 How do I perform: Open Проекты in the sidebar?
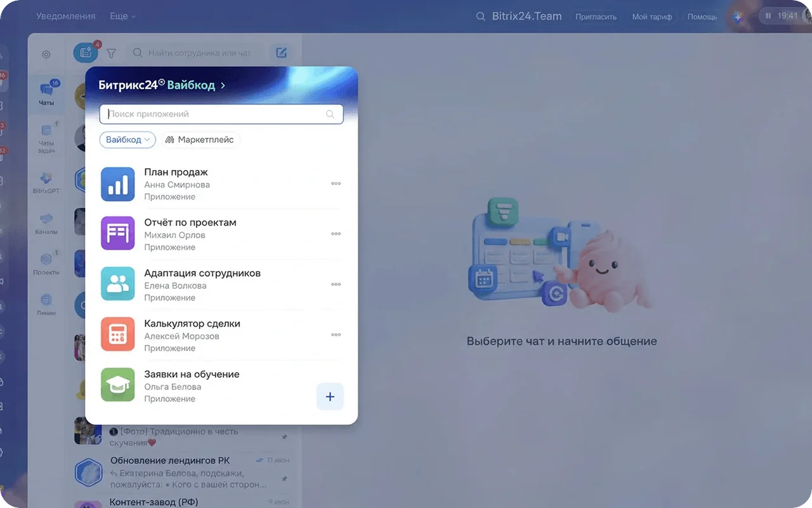point(46,264)
